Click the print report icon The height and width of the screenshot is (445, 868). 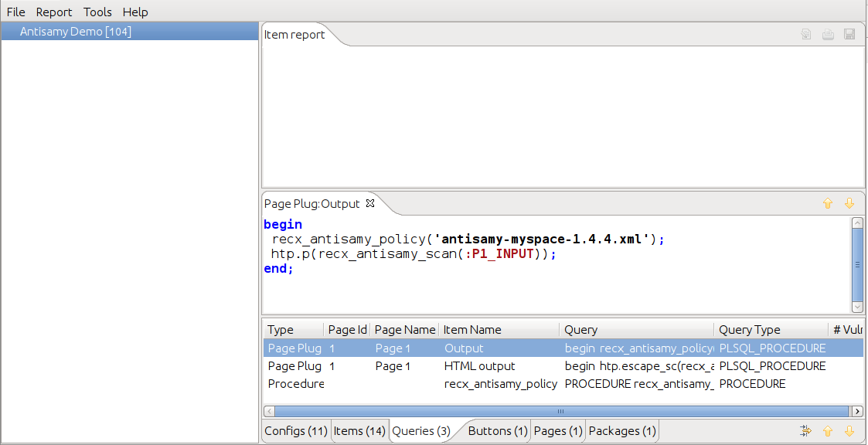pyautogui.click(x=828, y=34)
